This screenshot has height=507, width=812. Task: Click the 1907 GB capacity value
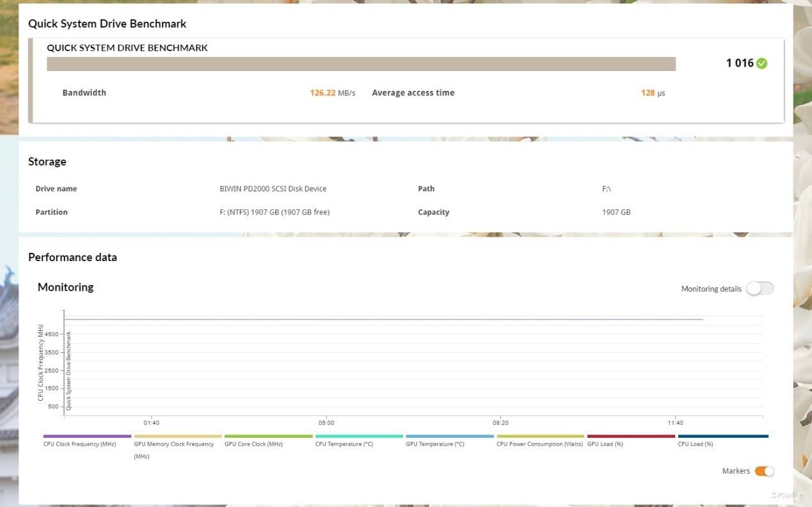(x=616, y=212)
